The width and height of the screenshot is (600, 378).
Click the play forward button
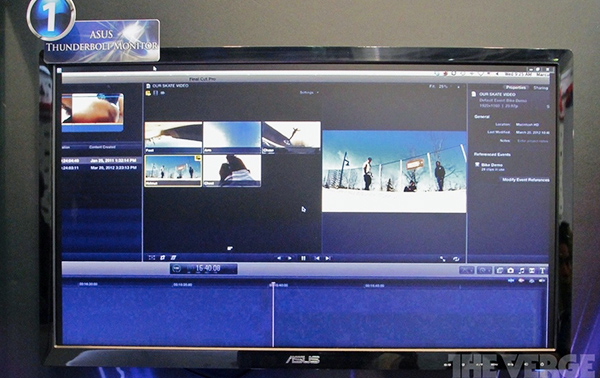[290, 258]
